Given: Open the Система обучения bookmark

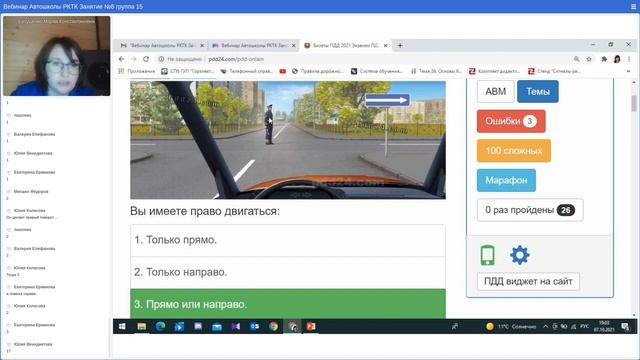Looking at the screenshot, I should (377, 71).
